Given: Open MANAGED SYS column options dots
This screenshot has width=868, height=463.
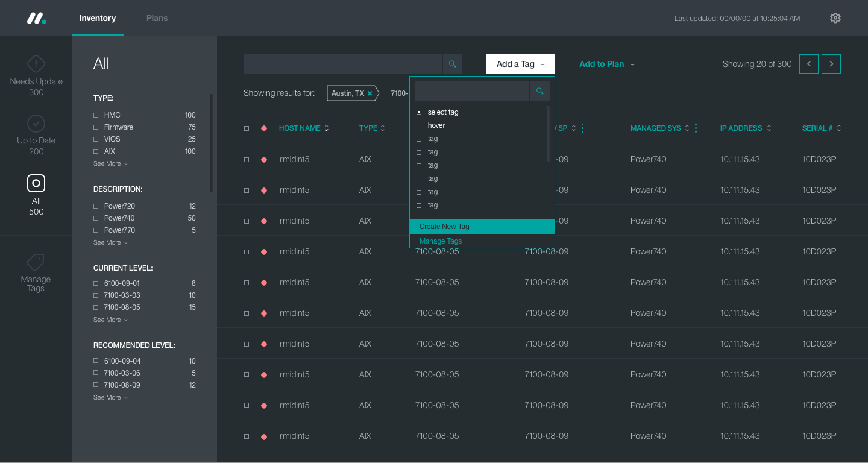Looking at the screenshot, I should coord(696,128).
